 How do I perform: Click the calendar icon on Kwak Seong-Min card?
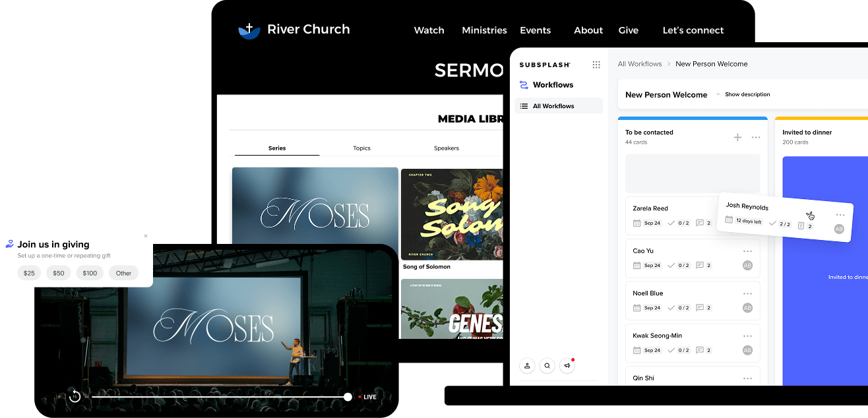click(636, 350)
